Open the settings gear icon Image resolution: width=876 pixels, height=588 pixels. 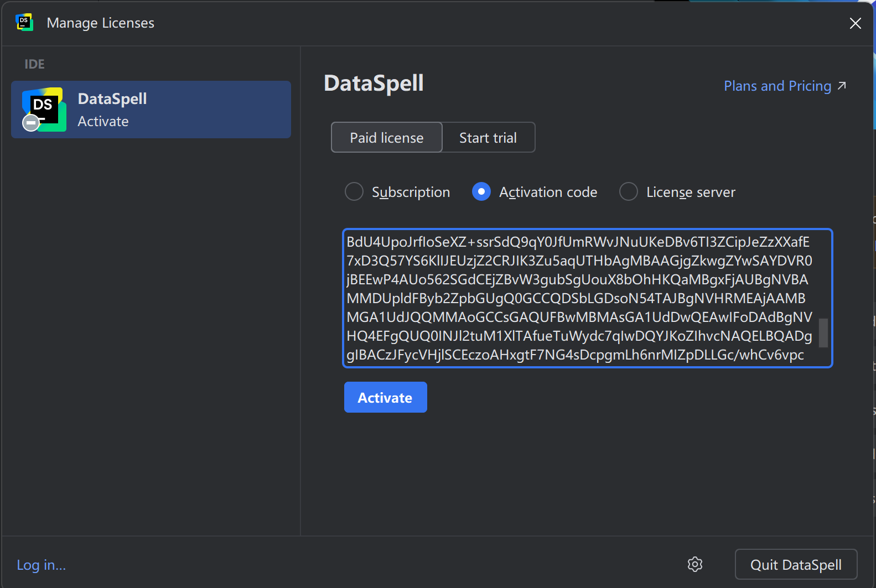[695, 564]
